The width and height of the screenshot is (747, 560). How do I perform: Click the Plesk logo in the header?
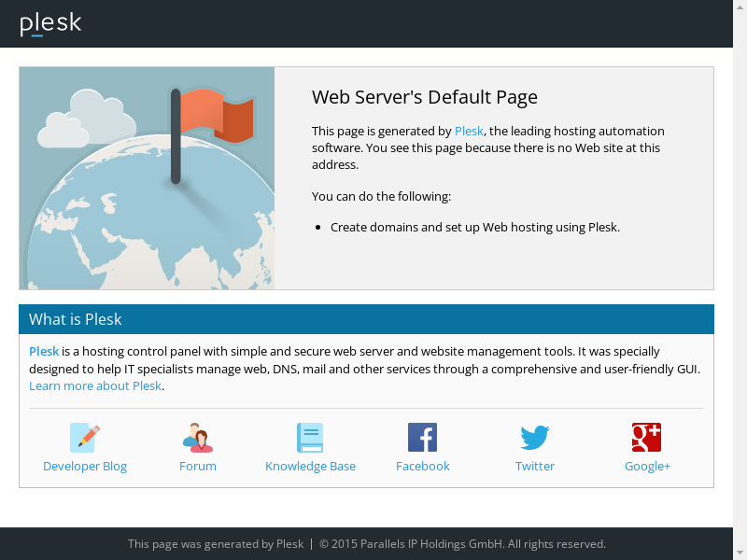[x=50, y=24]
